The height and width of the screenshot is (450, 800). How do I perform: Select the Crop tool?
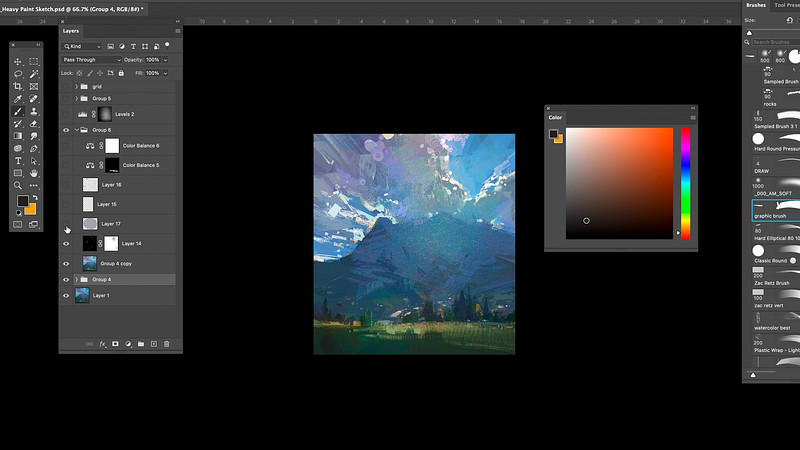[x=18, y=86]
